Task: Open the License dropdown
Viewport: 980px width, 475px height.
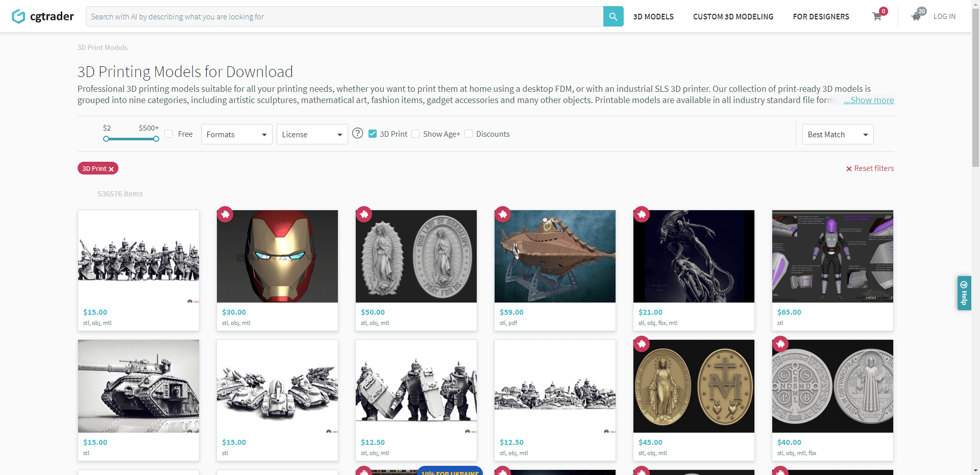Action: point(312,134)
